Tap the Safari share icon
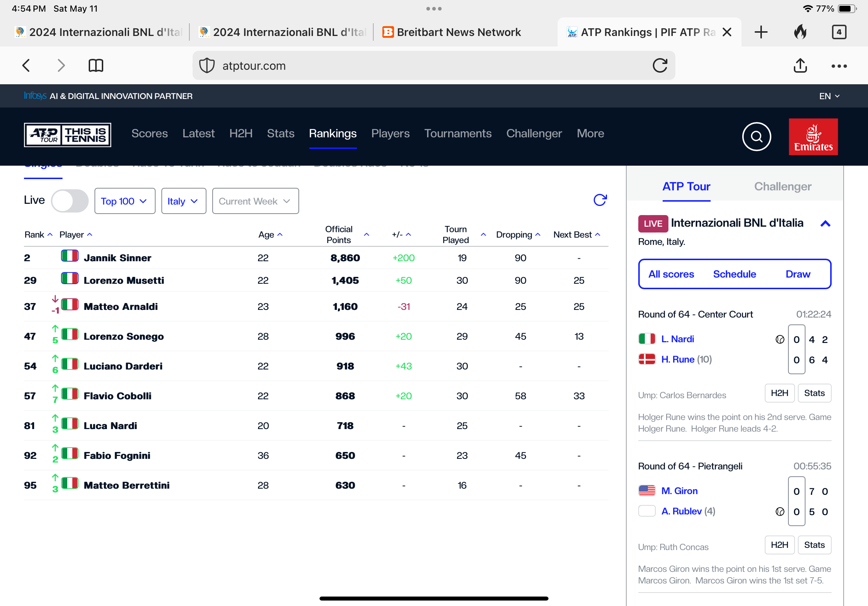 coord(800,66)
